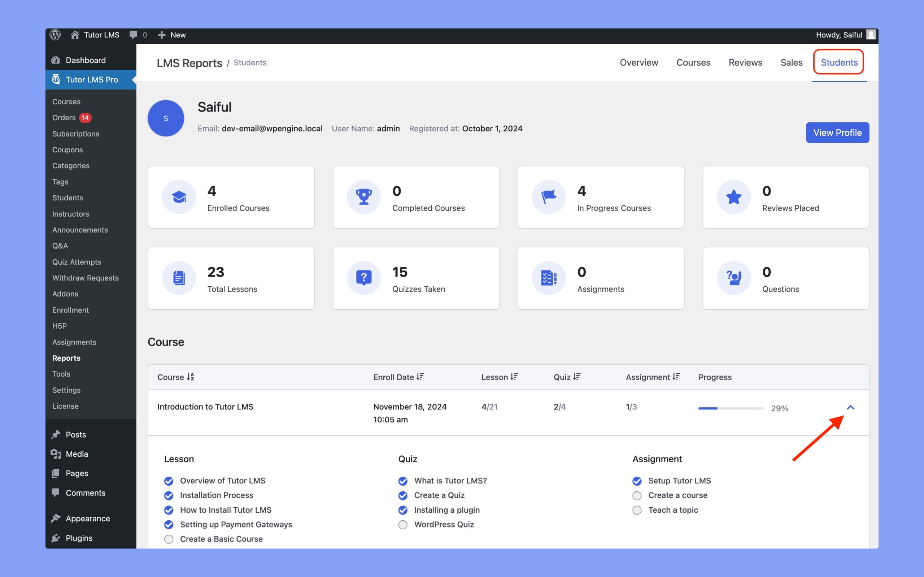Toggle the Setup Tutor LMS assignment check
924x577 pixels.
637,481
